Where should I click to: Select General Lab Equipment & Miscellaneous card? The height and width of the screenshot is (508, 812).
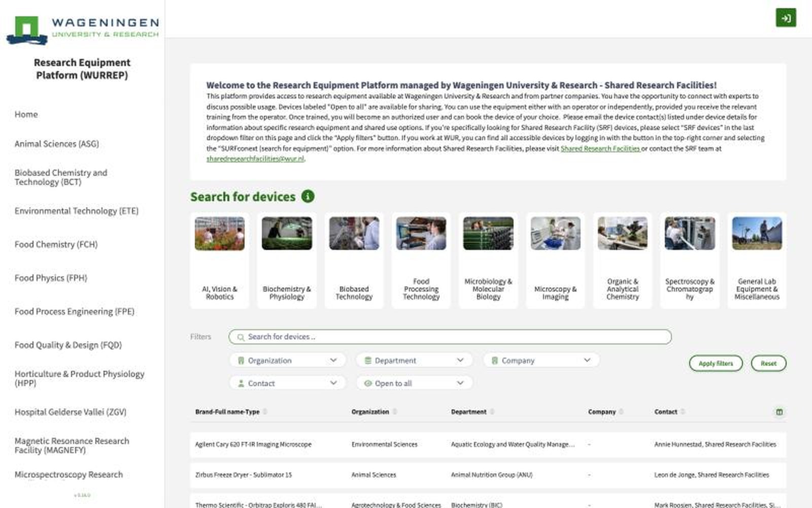(757, 261)
